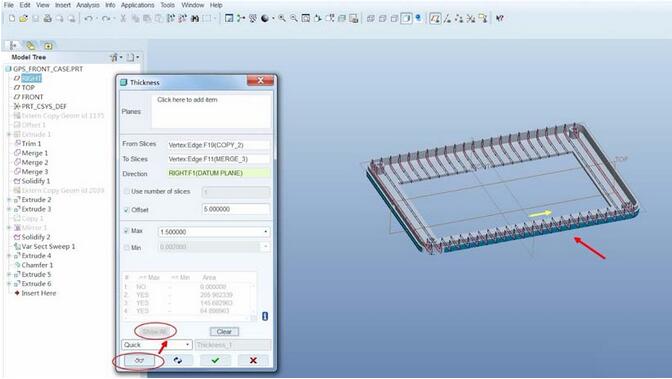Click the glasses preview button in Thickness dialog
672x379 pixels.
[x=139, y=361]
